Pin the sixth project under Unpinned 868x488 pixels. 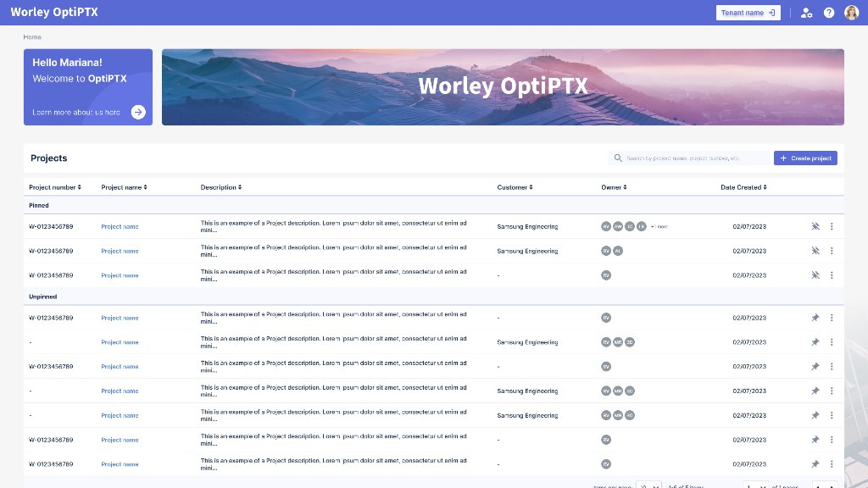(x=815, y=440)
